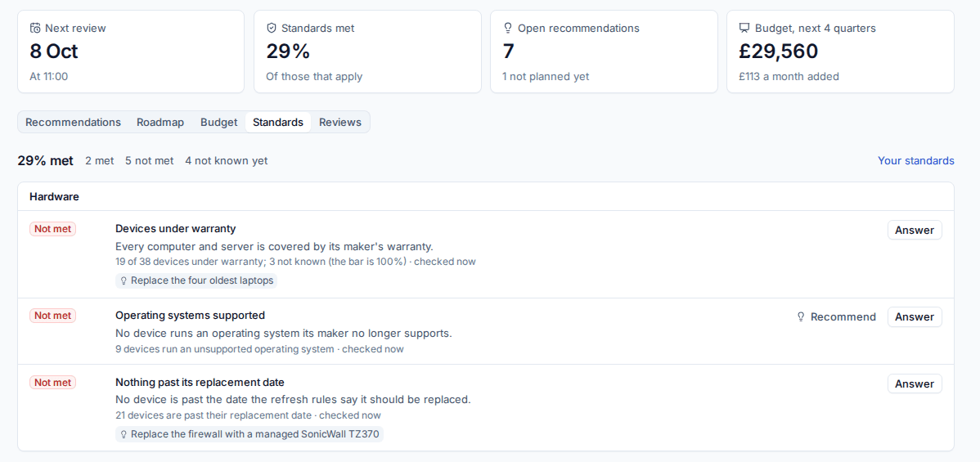Click the presentation icon beside Budget, next 4 quarters

(744, 28)
